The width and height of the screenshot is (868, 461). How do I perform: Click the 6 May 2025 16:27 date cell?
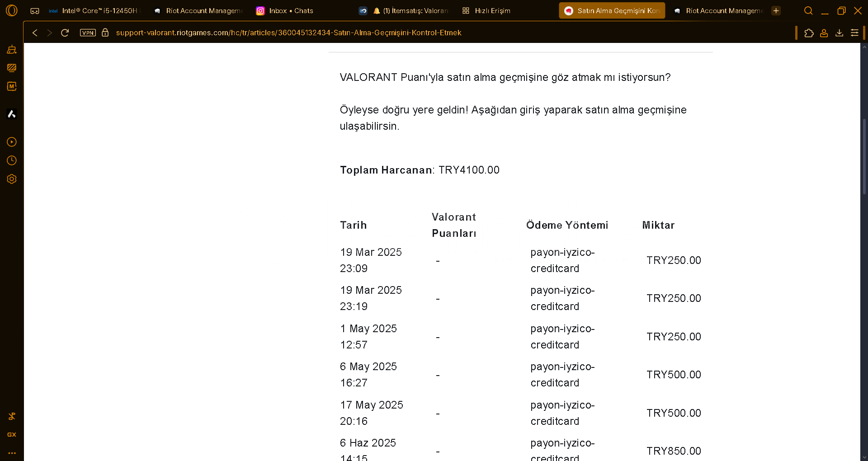click(x=368, y=375)
